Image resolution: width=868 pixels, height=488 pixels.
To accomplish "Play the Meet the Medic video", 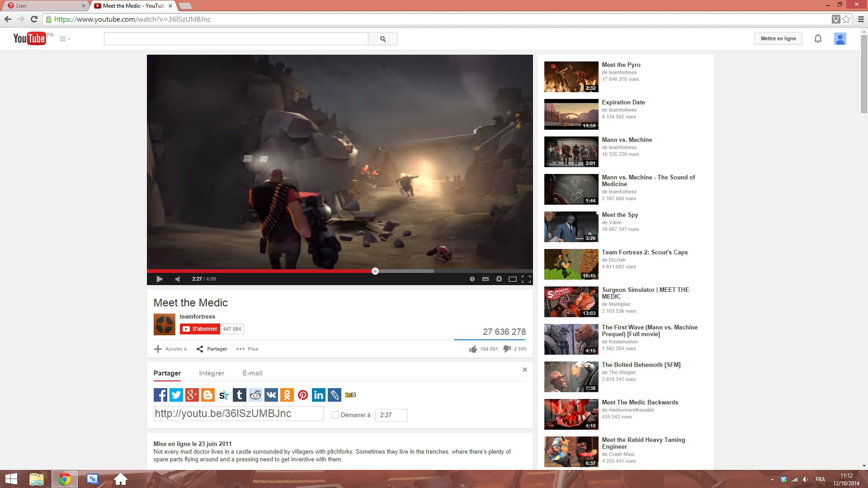I will [x=159, y=279].
